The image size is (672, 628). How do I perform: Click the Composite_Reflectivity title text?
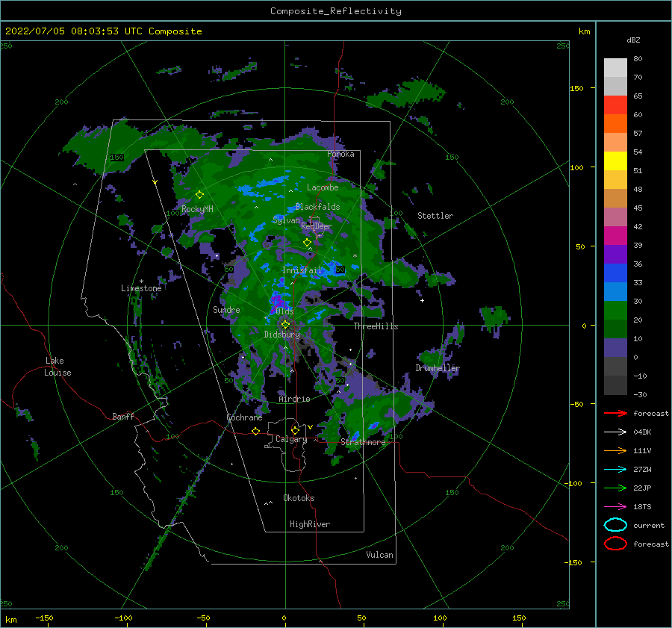click(336, 11)
